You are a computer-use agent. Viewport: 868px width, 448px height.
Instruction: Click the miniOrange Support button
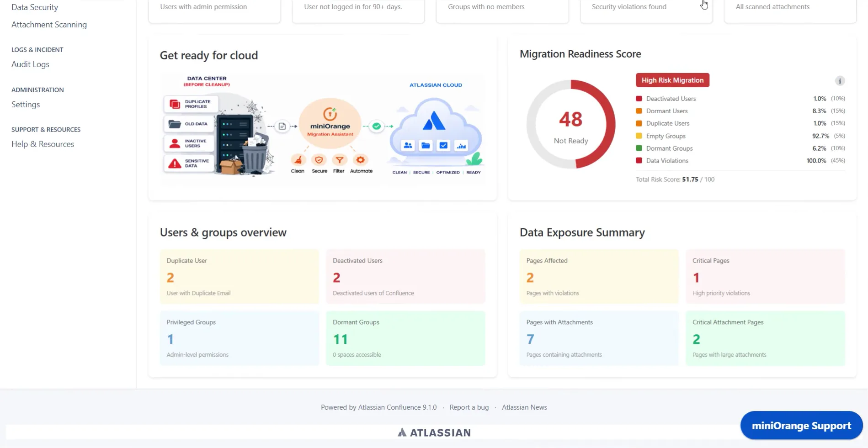tap(801, 426)
